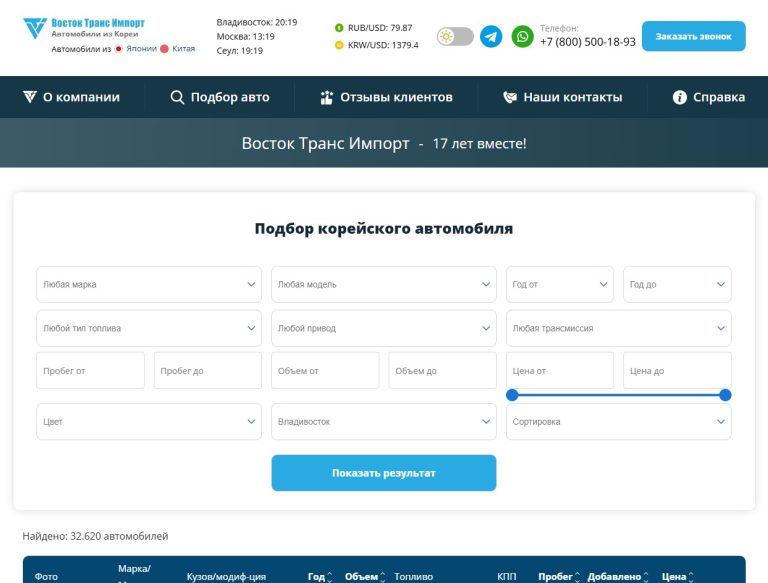Sort the table by Пробег column arrows

[x=577, y=577]
